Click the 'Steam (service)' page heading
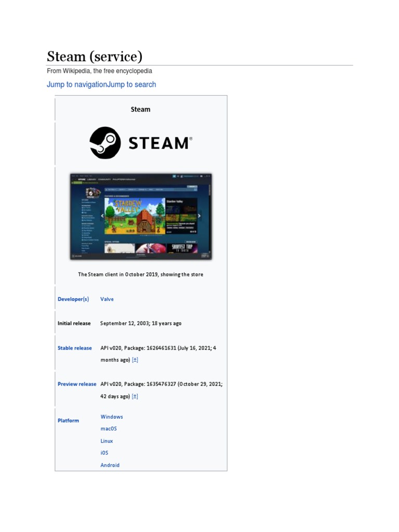The width and height of the screenshot is (399, 532). (x=95, y=56)
